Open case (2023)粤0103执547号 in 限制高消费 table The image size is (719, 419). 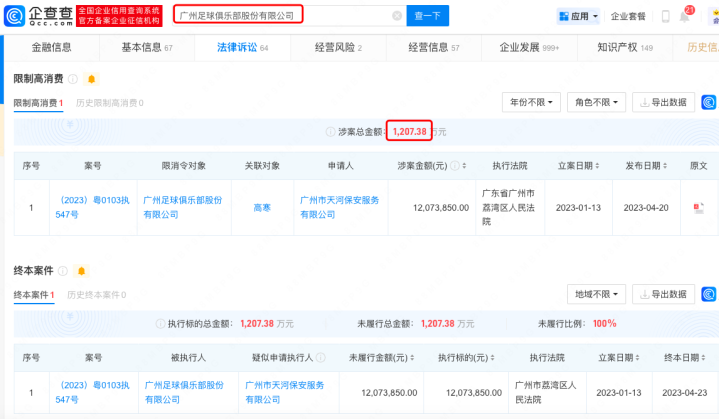coord(92,207)
